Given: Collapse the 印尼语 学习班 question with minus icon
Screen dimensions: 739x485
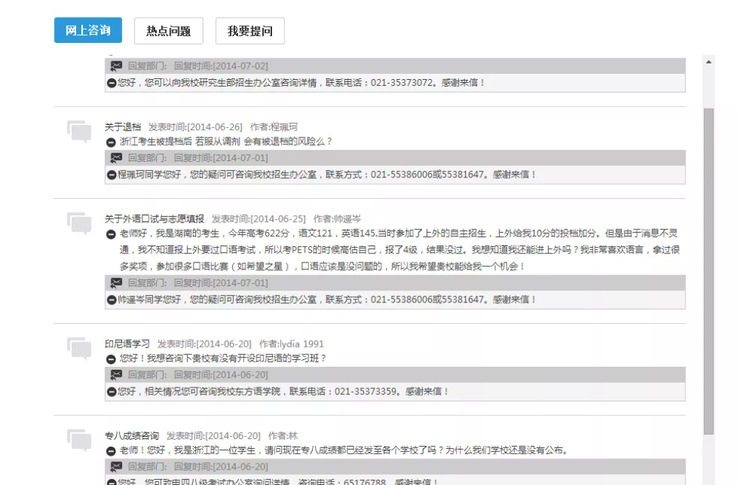Looking at the screenshot, I should (112, 358).
